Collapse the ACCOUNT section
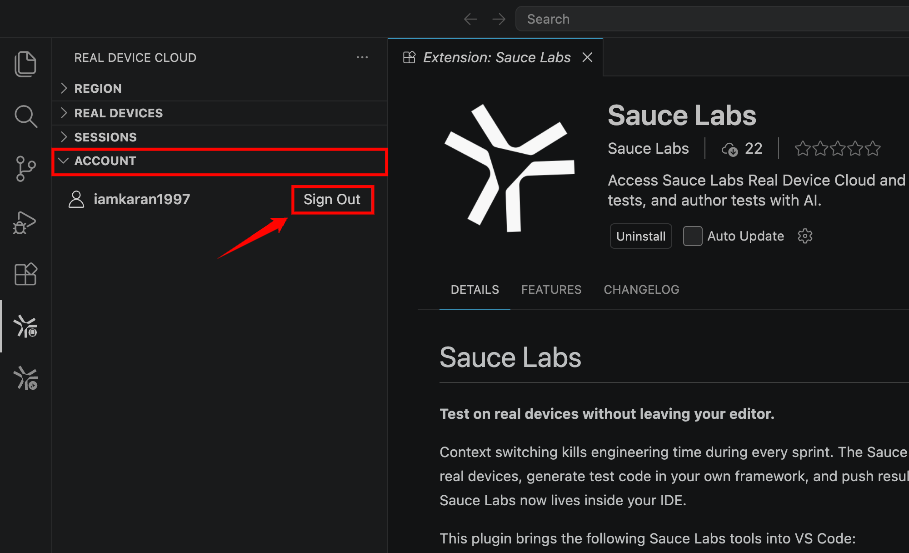This screenshot has width=909, height=553. [x=219, y=161]
